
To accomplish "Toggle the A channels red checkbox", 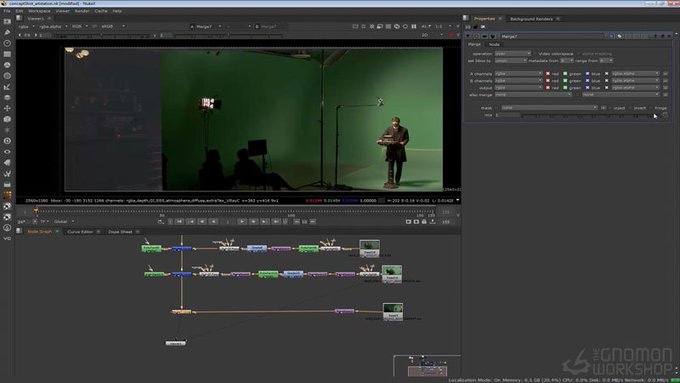I will pyautogui.click(x=548, y=74).
